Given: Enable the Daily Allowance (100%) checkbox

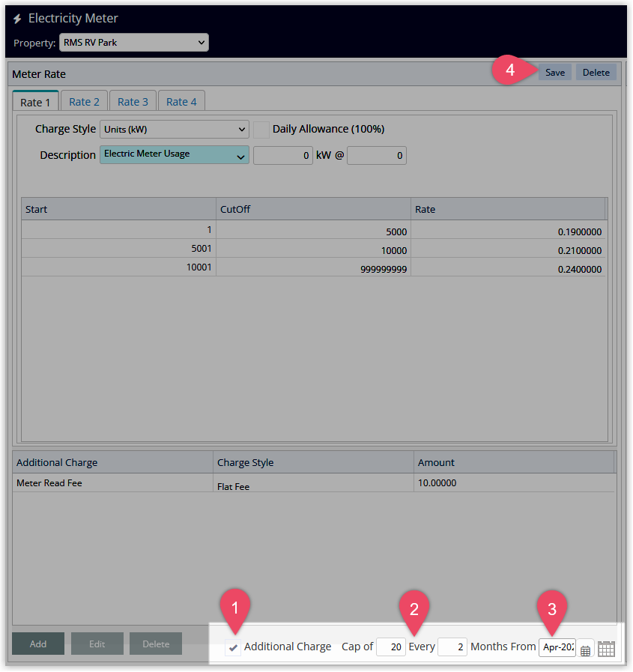Looking at the screenshot, I should tap(261, 130).
